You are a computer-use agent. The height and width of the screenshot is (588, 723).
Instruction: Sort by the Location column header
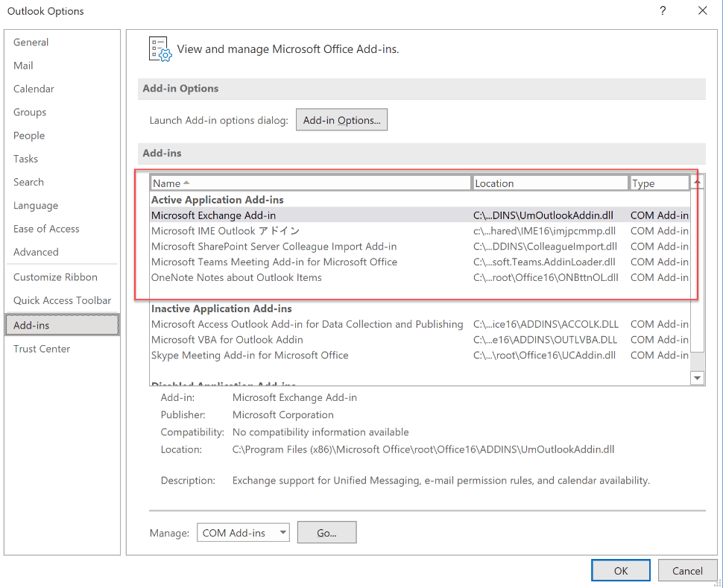[550, 183]
